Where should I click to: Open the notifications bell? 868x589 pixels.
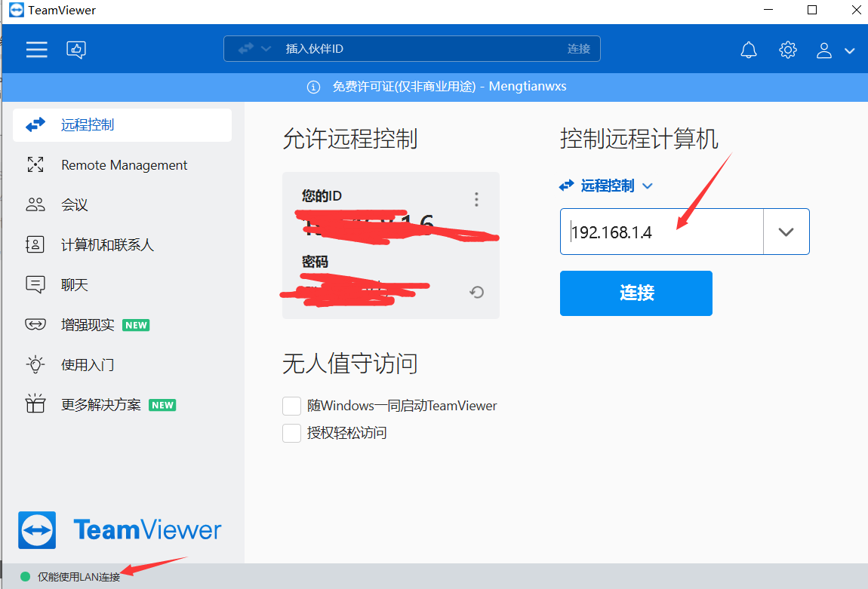coord(749,50)
